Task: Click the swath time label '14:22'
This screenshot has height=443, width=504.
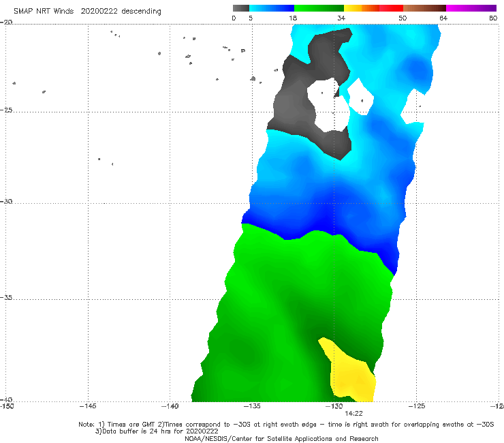Action: pyautogui.click(x=353, y=414)
